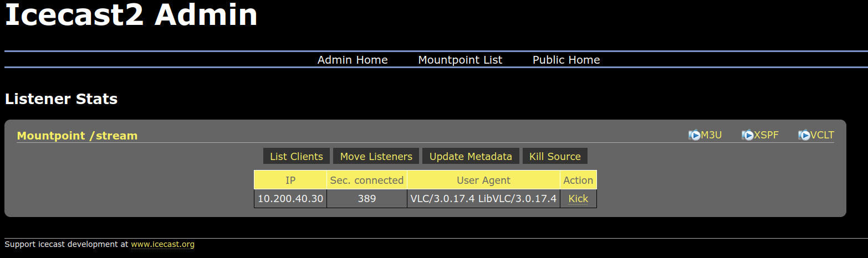Kick the listener at 10.200.40.30
The image size is (868, 258).
(x=578, y=199)
